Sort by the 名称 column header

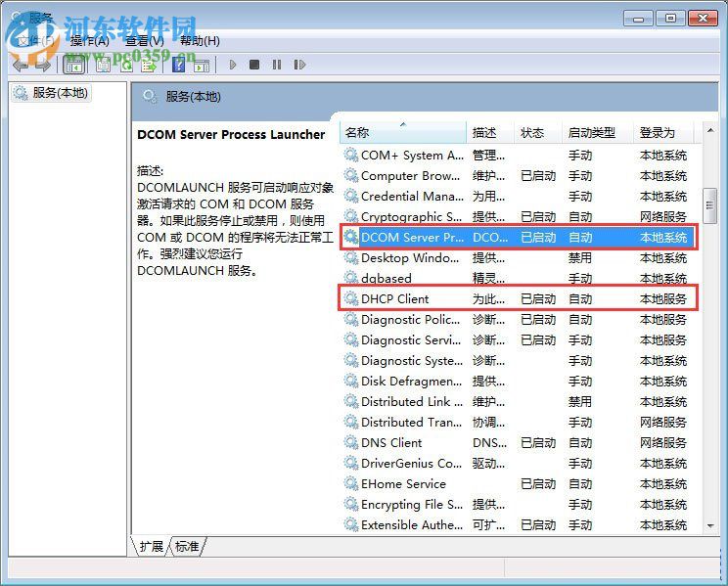pos(403,133)
